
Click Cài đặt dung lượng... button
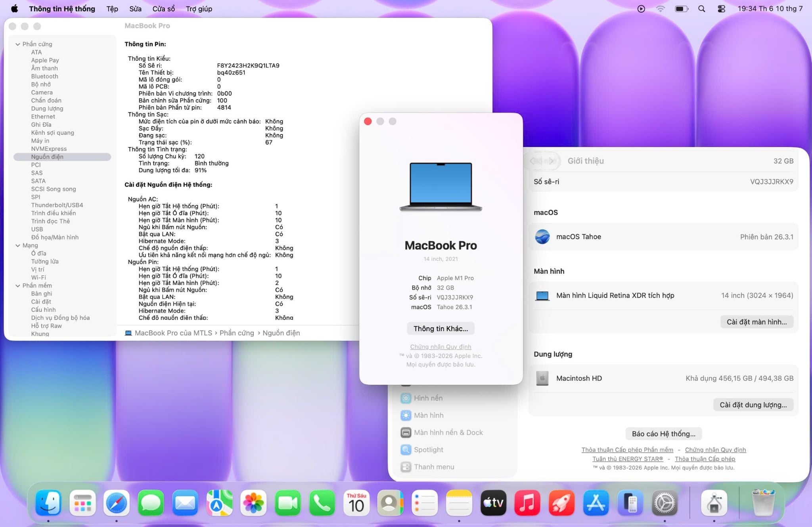(753, 405)
